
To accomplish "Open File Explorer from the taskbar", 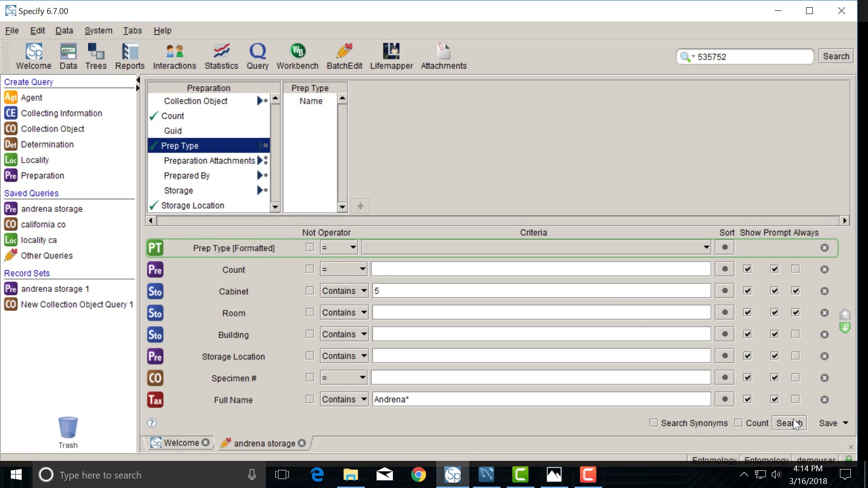I will tap(351, 475).
